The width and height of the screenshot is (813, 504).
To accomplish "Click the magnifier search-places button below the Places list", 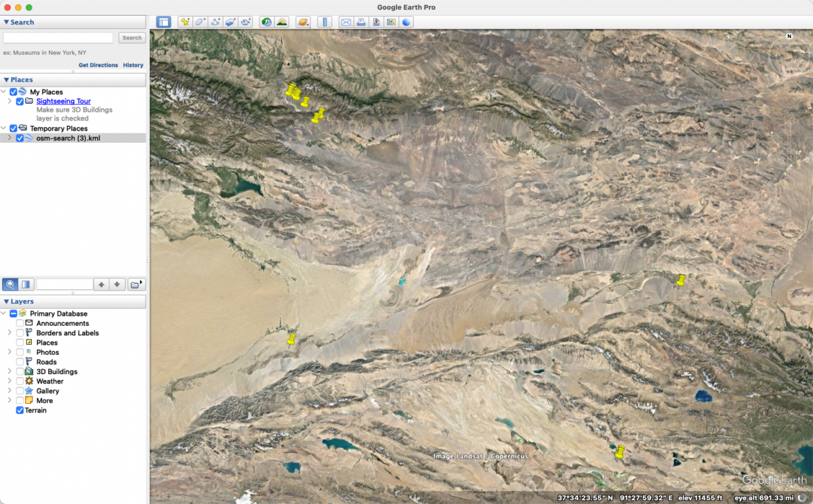I will point(10,284).
